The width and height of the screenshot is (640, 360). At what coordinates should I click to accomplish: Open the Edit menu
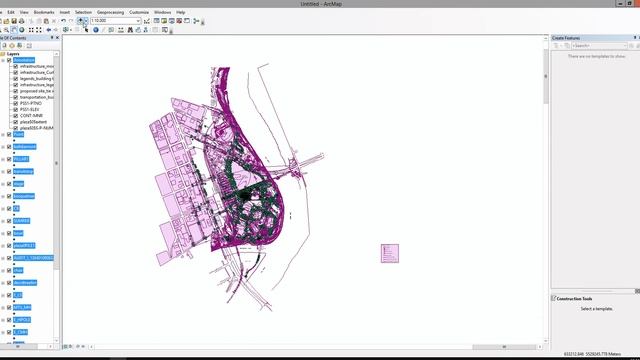(x=11, y=12)
